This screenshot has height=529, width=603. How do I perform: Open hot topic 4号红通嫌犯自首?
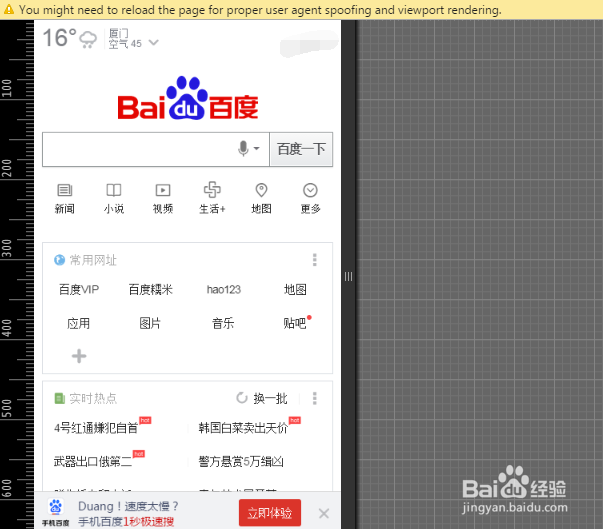point(96,428)
